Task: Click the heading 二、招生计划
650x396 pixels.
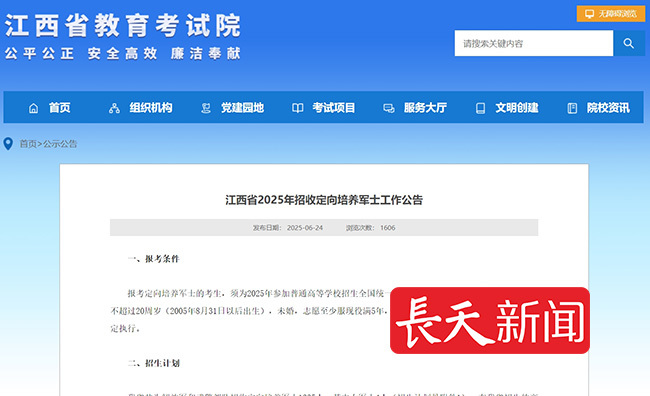Action: [154, 363]
